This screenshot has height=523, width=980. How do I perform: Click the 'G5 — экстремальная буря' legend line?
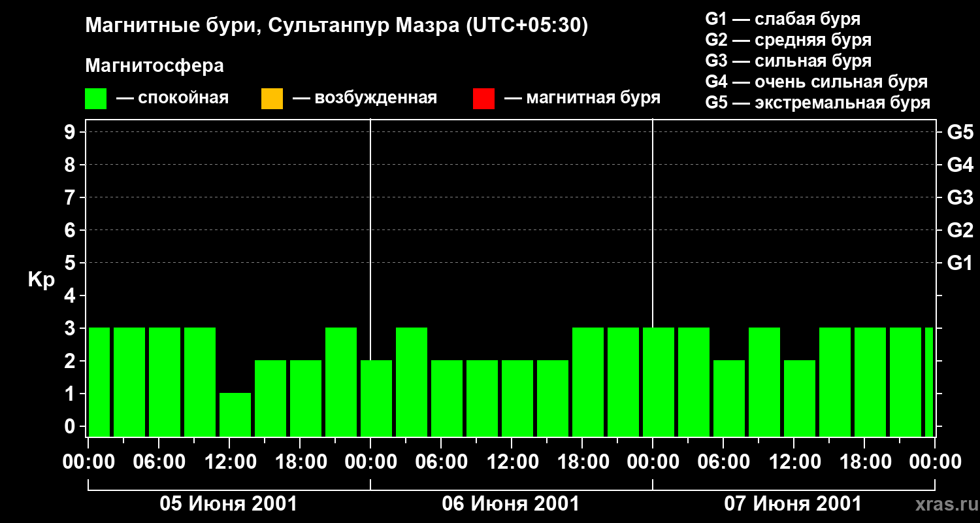[x=818, y=103]
